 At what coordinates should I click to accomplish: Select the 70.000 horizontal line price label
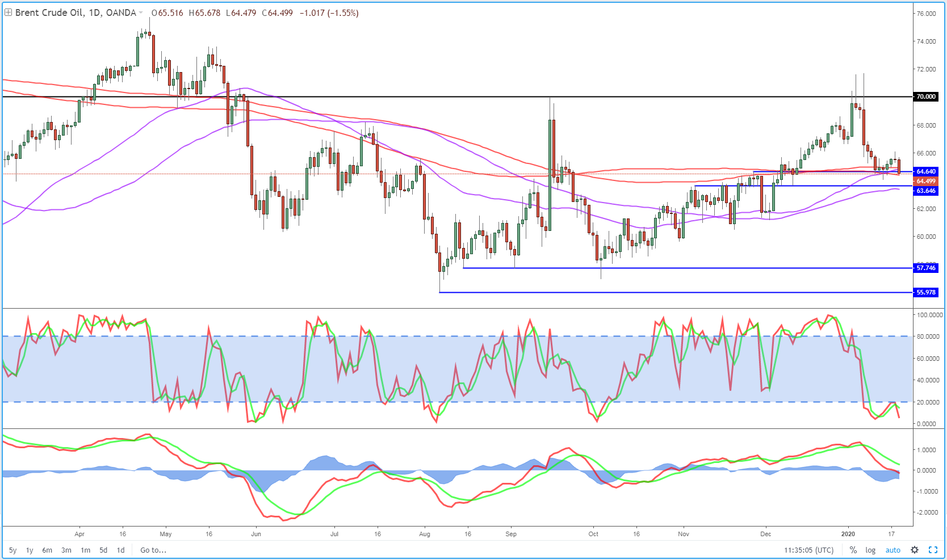click(925, 96)
